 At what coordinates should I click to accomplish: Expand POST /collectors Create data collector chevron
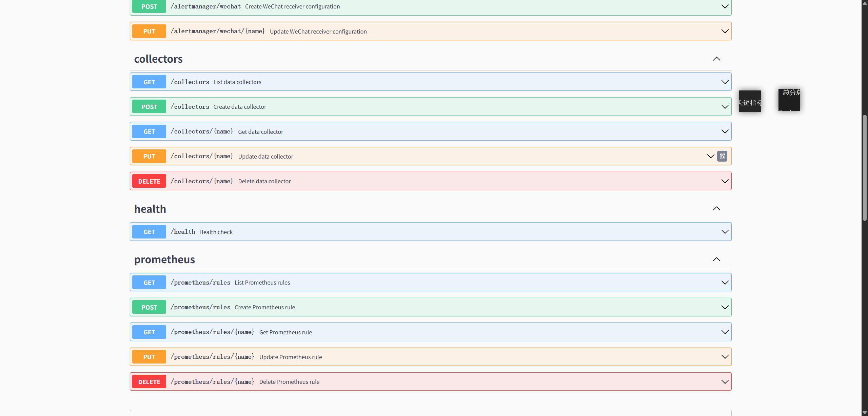click(x=725, y=107)
